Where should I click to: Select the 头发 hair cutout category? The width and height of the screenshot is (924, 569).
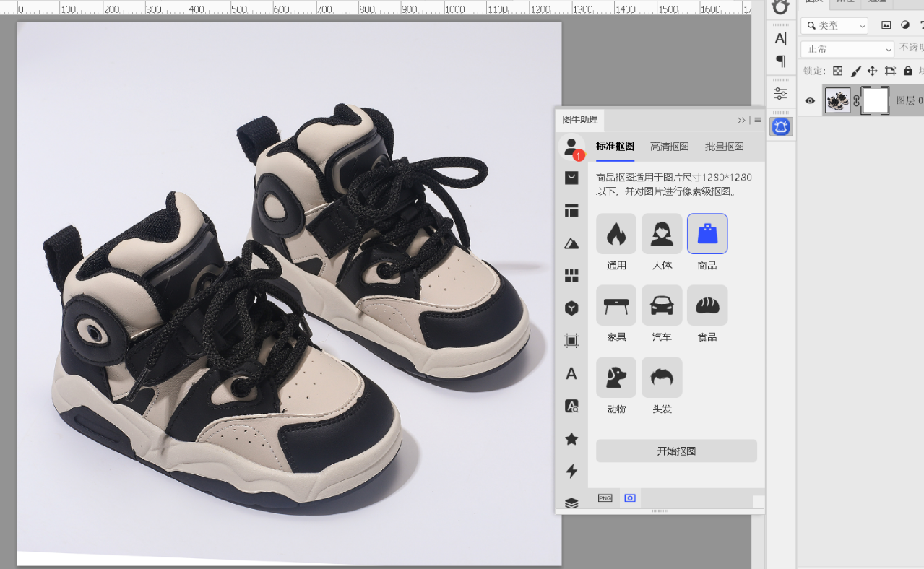pyautogui.click(x=662, y=377)
